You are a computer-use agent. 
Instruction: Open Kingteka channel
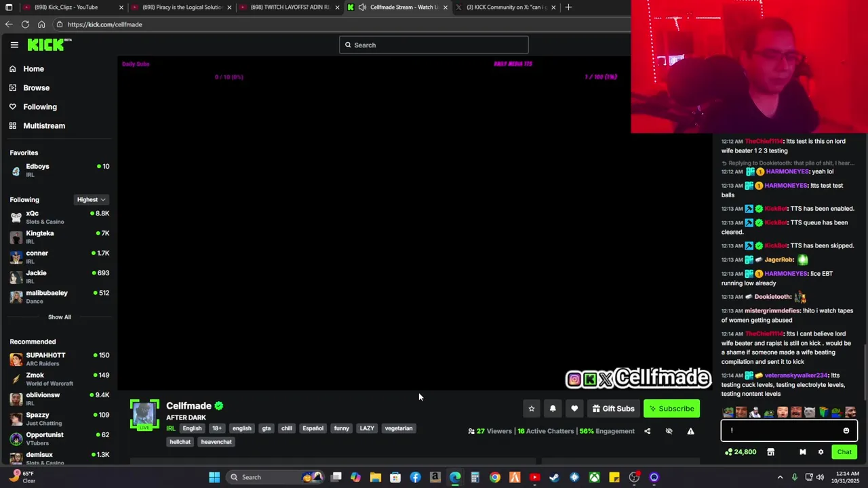click(59, 237)
